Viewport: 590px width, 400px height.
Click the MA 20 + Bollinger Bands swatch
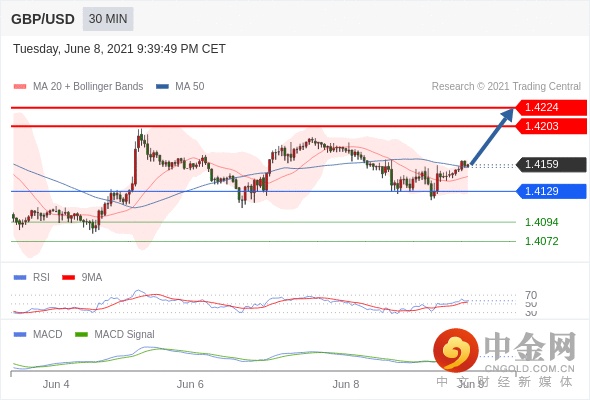point(20,87)
